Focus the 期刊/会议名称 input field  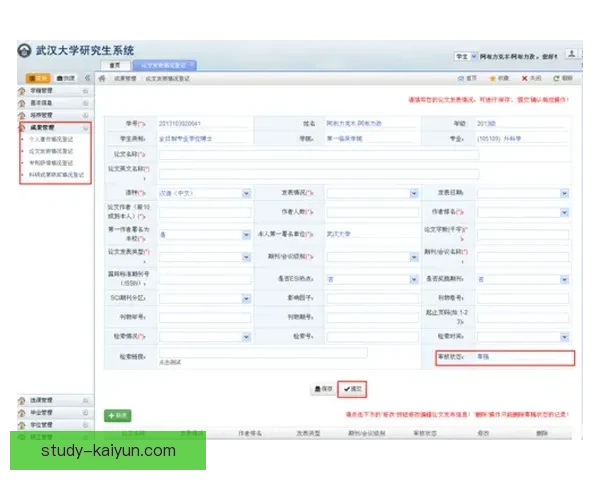pyautogui.click(x=523, y=257)
